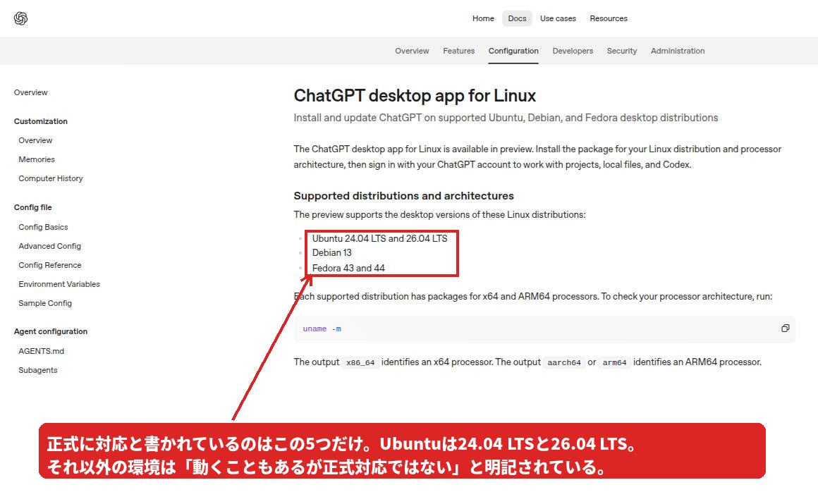Select the Configuration tab

[x=513, y=51]
